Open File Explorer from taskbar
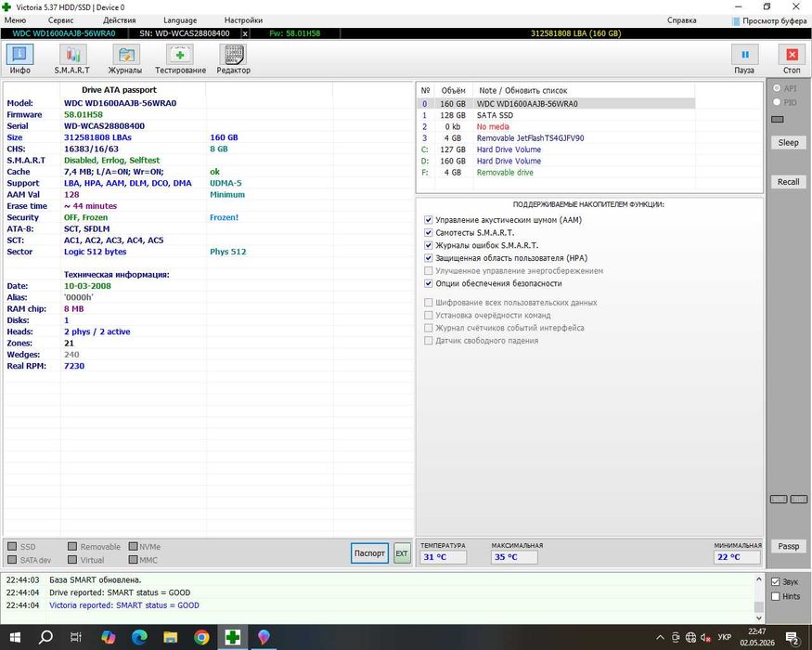Image resolution: width=812 pixels, height=650 pixels. pyautogui.click(x=171, y=637)
